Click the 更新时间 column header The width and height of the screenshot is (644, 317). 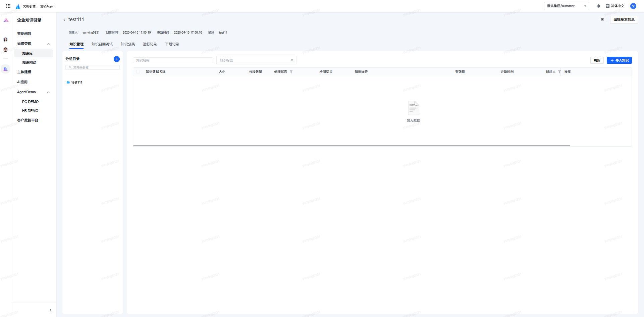coord(507,72)
